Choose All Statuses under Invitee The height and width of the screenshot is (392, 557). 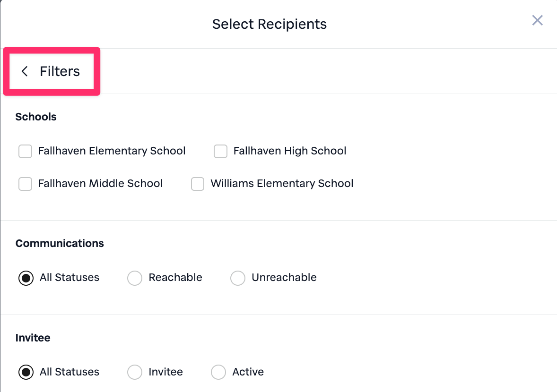(x=26, y=372)
